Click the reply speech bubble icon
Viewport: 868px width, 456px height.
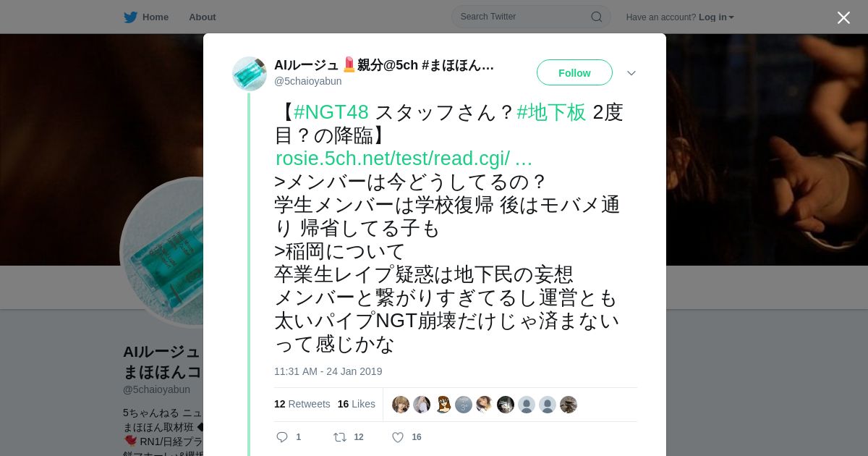coord(282,437)
